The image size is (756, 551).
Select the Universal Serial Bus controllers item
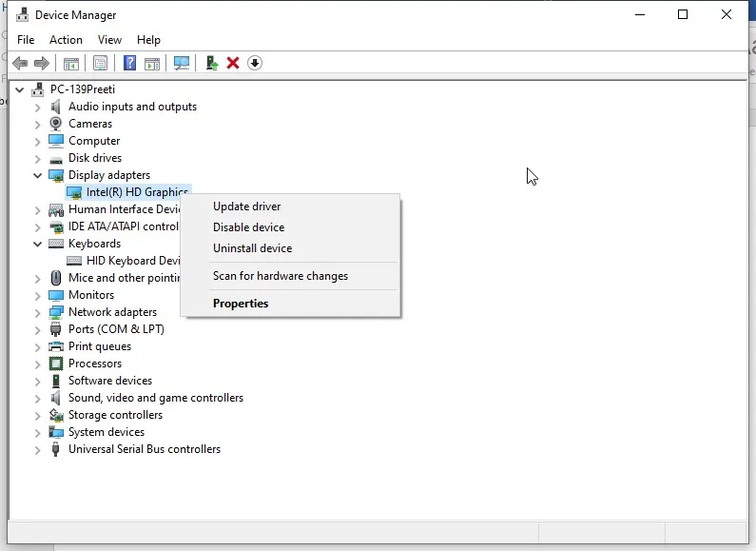tap(145, 449)
